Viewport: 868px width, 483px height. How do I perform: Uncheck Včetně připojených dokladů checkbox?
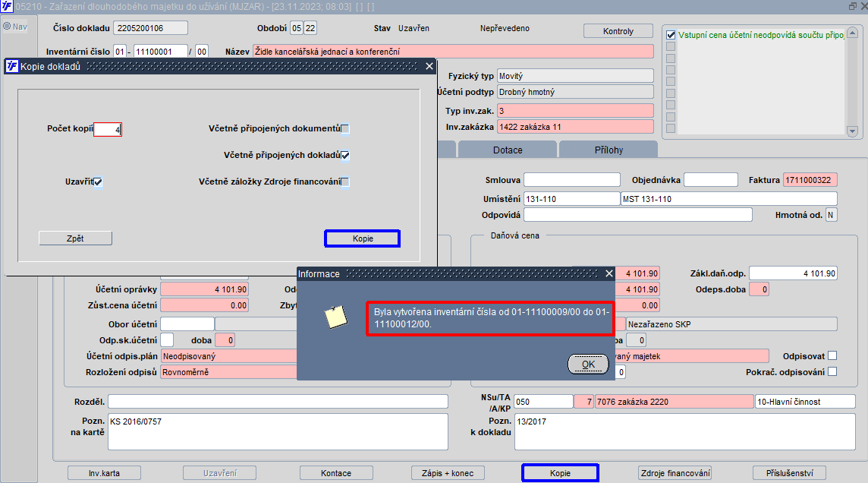[345, 155]
